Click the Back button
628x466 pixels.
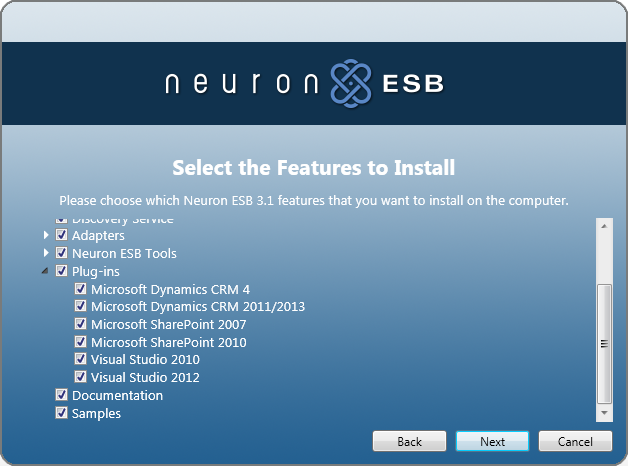(409, 441)
